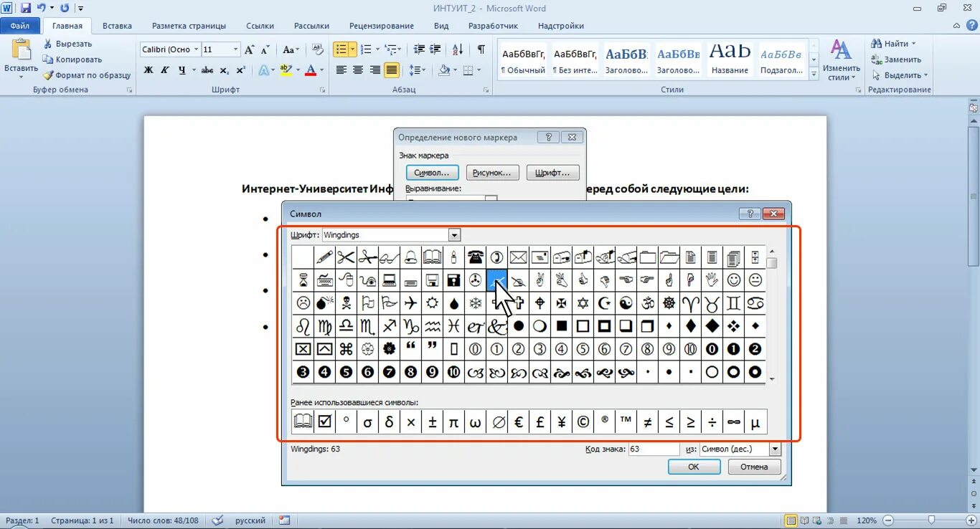Viewport: 980px width, 529px height.
Task: Open the Шрифт font dropdown in Symbol dialog
Action: pos(454,235)
